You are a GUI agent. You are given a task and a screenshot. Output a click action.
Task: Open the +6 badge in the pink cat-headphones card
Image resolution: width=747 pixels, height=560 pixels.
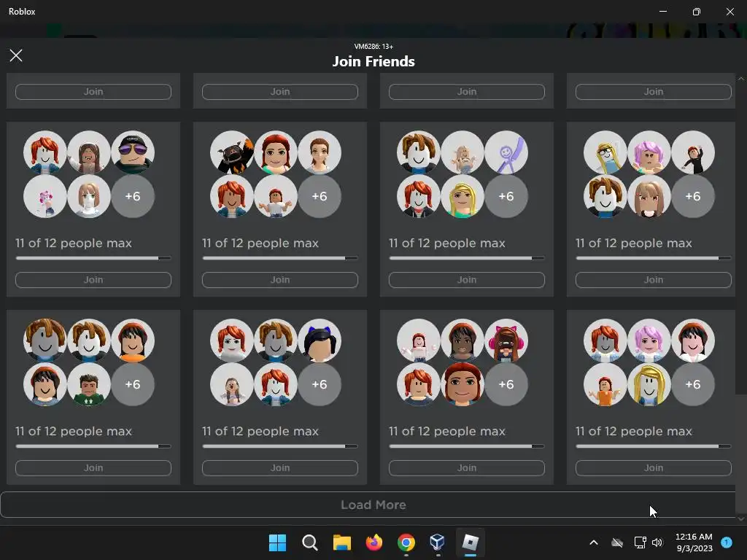(x=506, y=384)
